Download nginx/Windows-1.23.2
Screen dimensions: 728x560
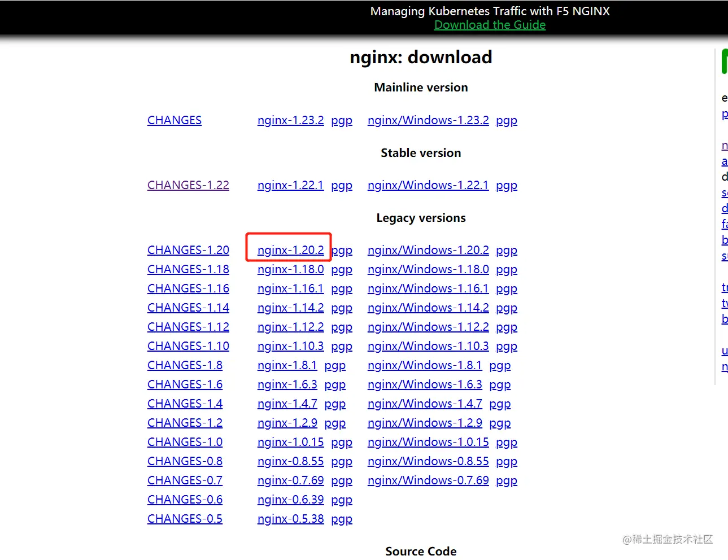428,120
